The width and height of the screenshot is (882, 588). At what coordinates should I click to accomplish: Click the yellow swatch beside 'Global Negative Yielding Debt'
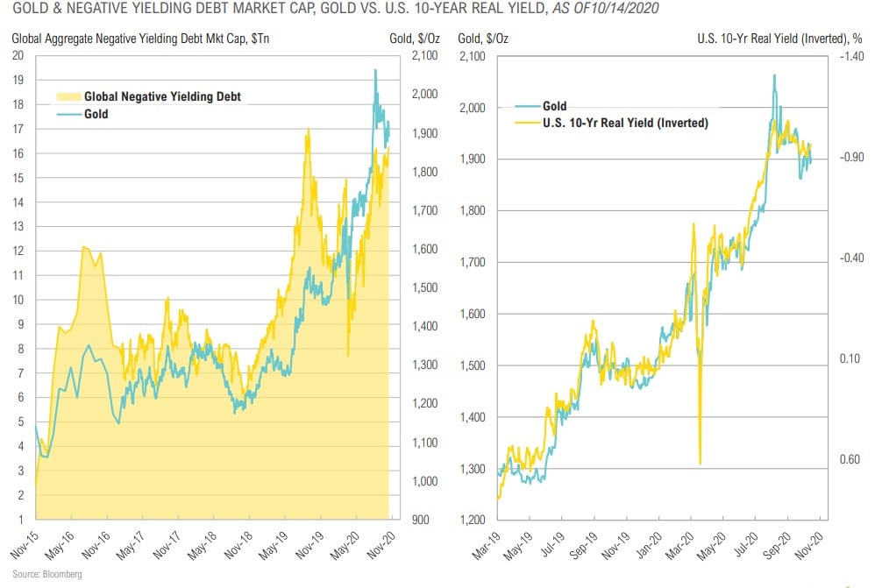pyautogui.click(x=68, y=96)
